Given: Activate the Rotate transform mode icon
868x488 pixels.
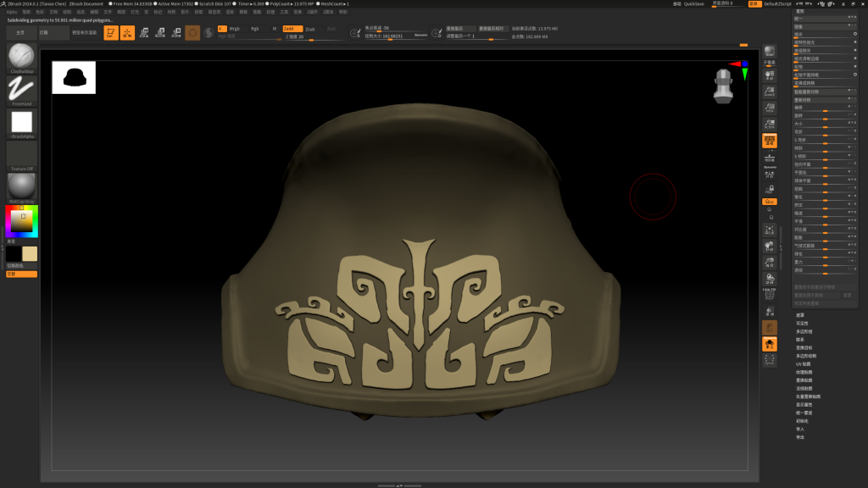Looking at the screenshot, I should pyautogui.click(x=176, y=33).
